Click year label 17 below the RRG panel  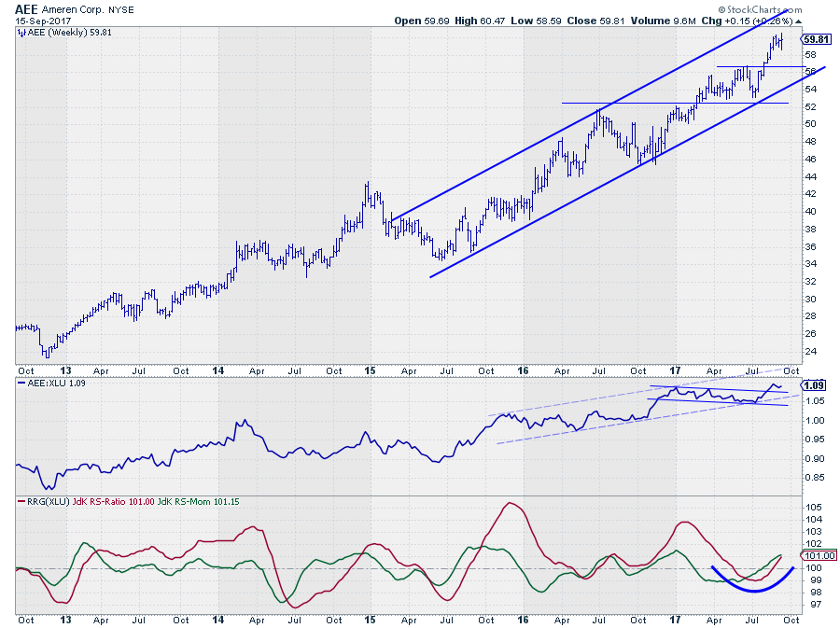tap(675, 620)
